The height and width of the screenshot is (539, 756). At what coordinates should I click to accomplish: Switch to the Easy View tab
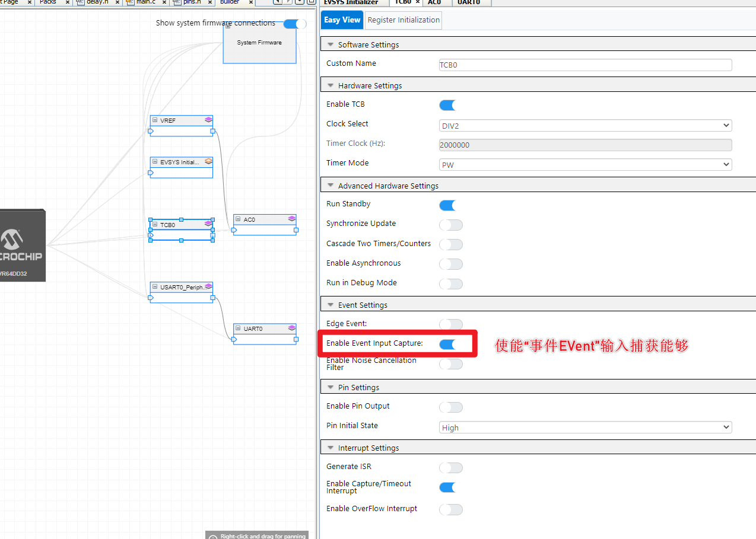[x=342, y=20]
